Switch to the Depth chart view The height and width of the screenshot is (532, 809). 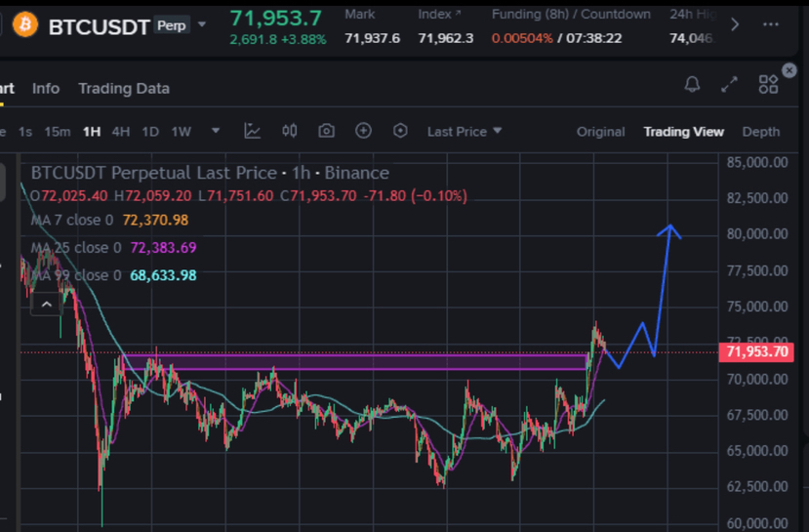point(761,132)
